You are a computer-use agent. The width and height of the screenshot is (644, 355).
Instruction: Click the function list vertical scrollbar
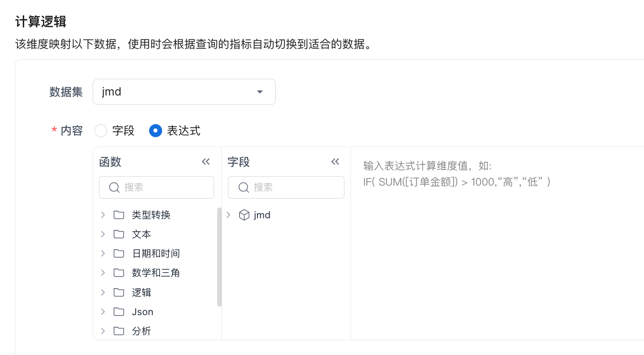(x=219, y=257)
